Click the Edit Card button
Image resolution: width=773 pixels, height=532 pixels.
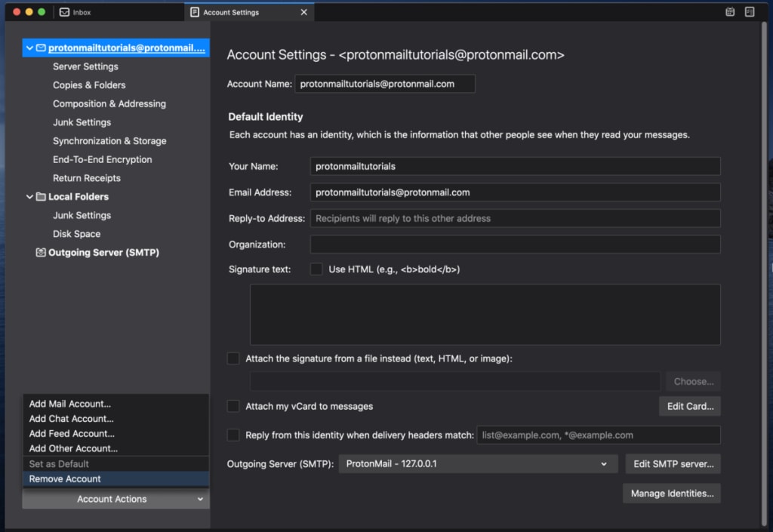tap(690, 406)
